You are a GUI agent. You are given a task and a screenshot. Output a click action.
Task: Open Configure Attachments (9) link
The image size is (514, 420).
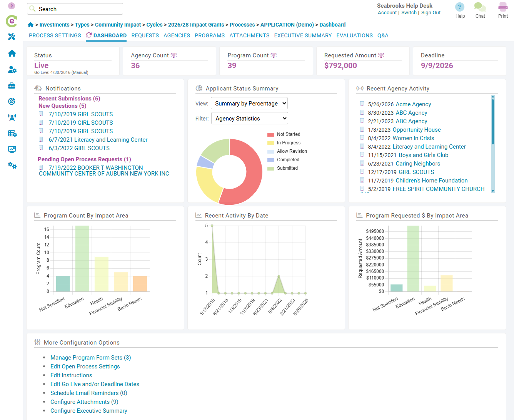click(84, 402)
